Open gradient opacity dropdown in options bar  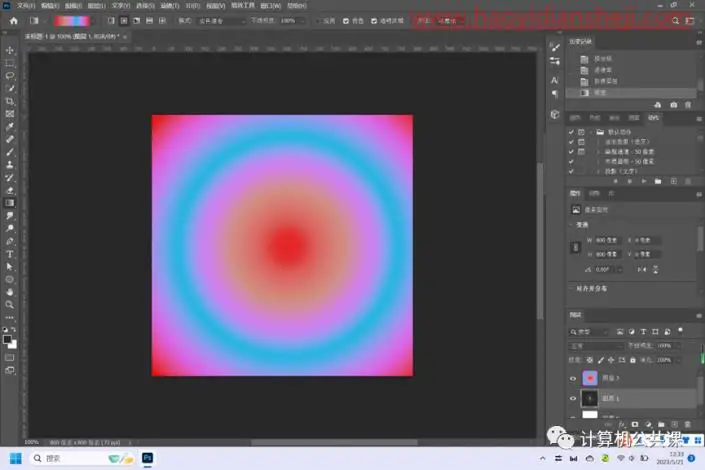[x=302, y=21]
